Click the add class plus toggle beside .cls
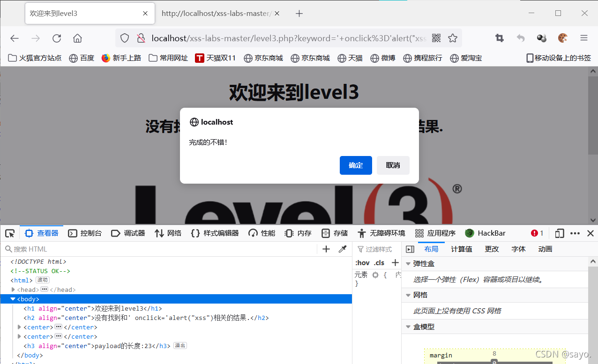This screenshot has width=598, height=364. click(395, 263)
